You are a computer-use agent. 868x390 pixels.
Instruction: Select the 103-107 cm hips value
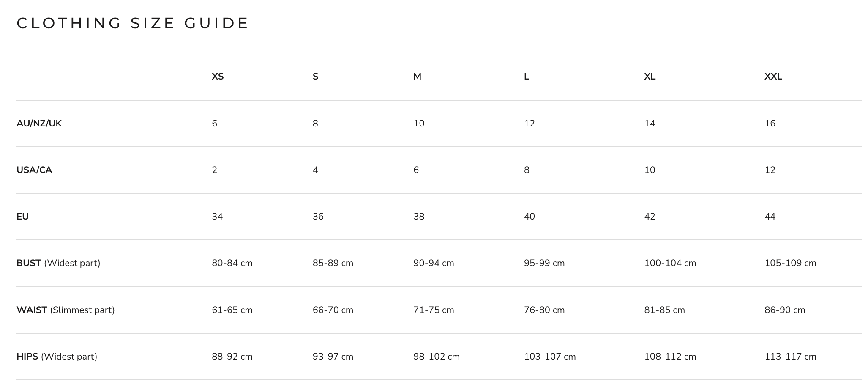[550, 357]
